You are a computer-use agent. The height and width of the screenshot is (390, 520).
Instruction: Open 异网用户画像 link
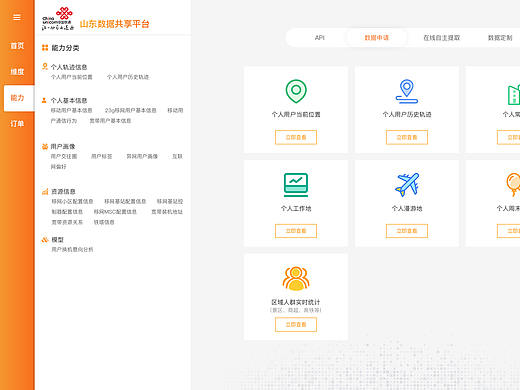pos(142,156)
